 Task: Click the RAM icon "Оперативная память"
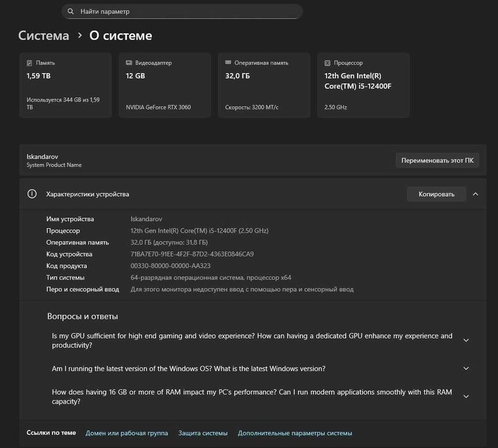(x=228, y=63)
